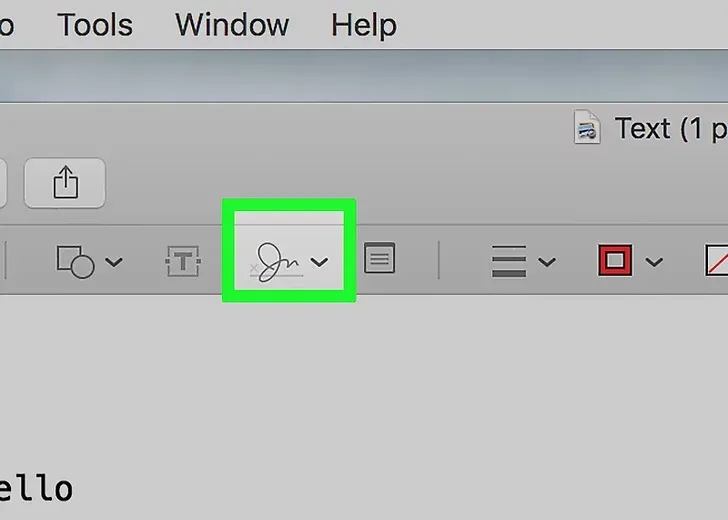This screenshot has height=520, width=728.
Task: Click the document proxy icon beside title
Action: pos(587,127)
